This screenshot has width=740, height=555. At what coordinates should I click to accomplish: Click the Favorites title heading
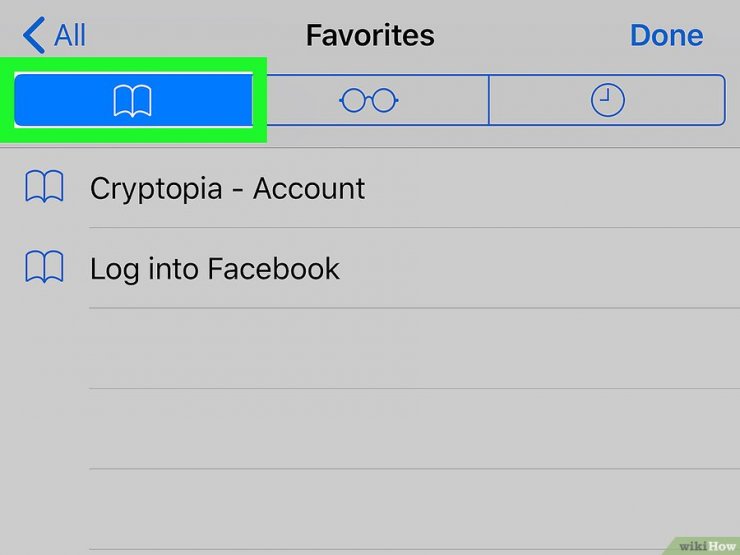pos(370,35)
